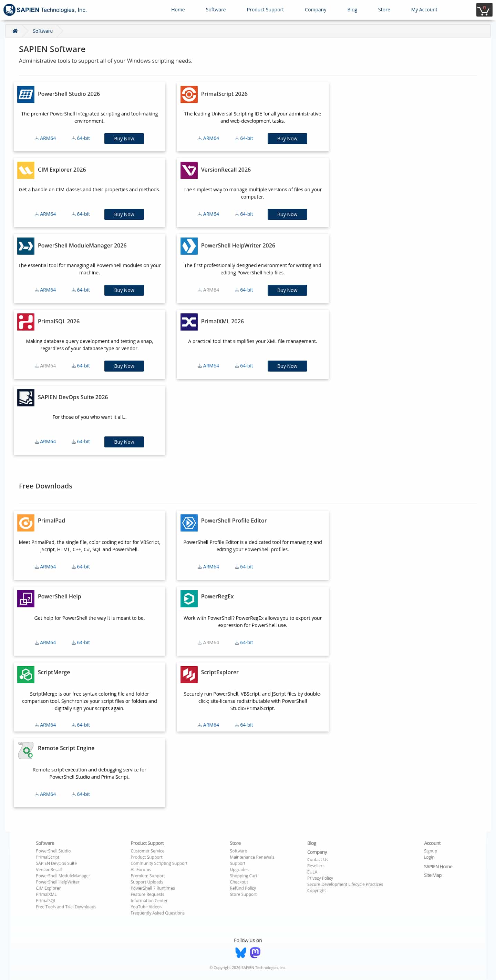Go to the home breadcrumb icon
This screenshot has width=496, height=980.
click(15, 31)
